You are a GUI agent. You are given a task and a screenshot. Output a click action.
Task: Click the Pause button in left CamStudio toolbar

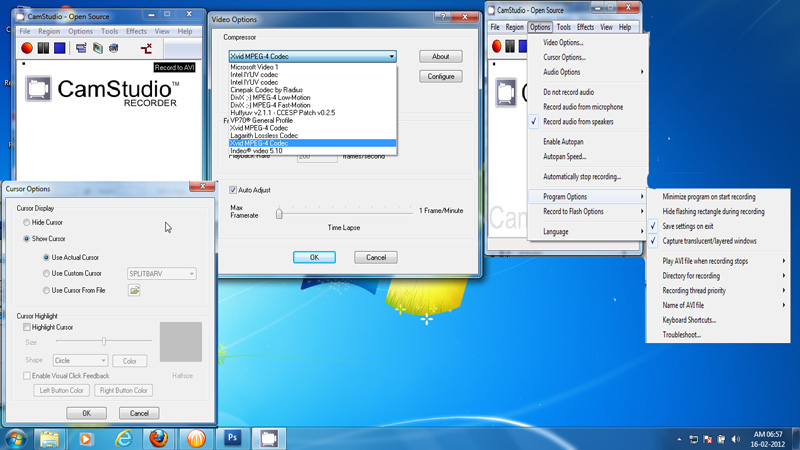pos(43,48)
